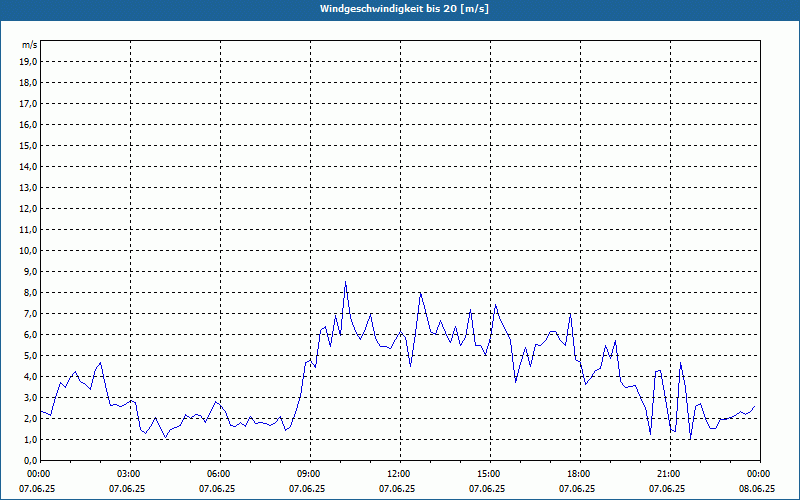Screen dimensions: 800x500
Task: Select the '17,0' y-axis value
Action: tap(29, 104)
